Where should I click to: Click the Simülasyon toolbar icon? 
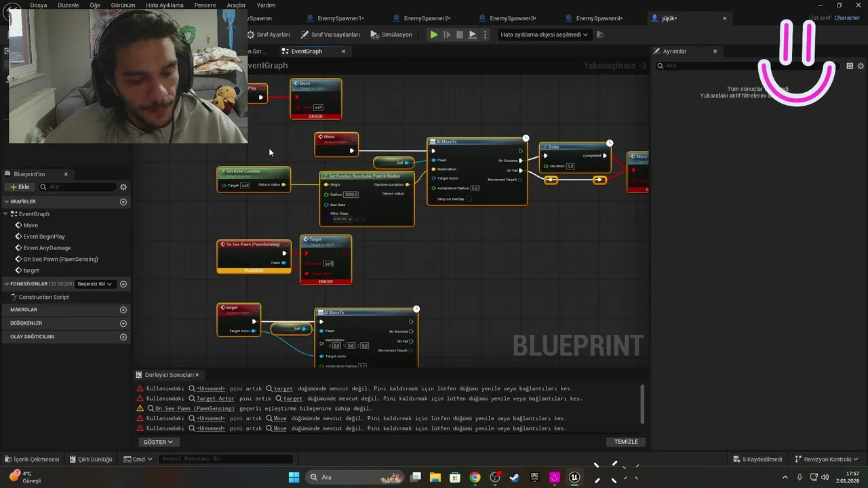click(x=391, y=35)
